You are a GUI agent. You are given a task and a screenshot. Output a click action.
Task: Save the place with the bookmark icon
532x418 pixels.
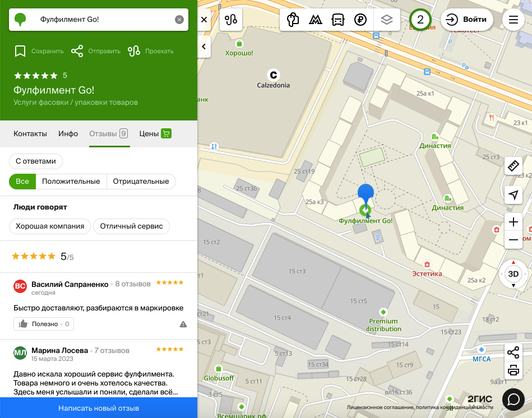(x=20, y=51)
